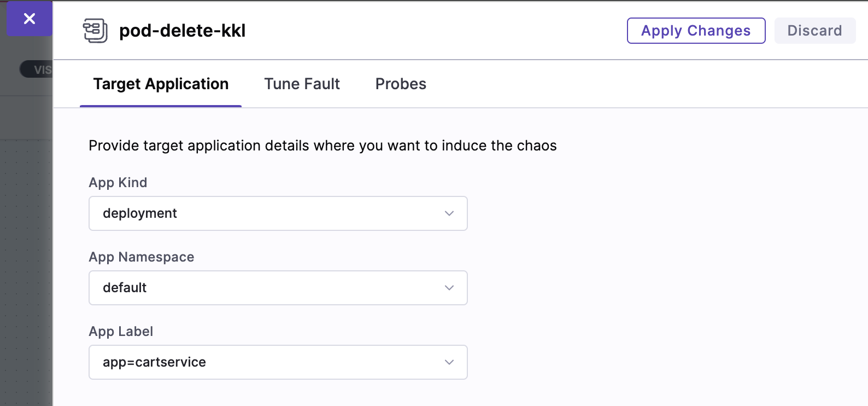Viewport: 868px width, 406px height.
Task: Click the 'deployment' value in App Kind
Action: tap(140, 213)
